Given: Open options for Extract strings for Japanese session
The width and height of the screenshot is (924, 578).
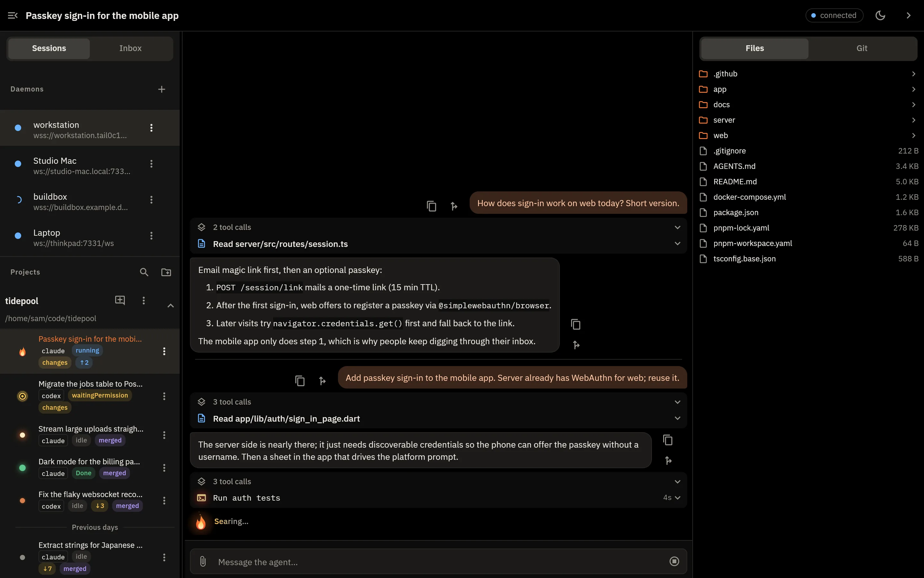Looking at the screenshot, I should coord(164,557).
